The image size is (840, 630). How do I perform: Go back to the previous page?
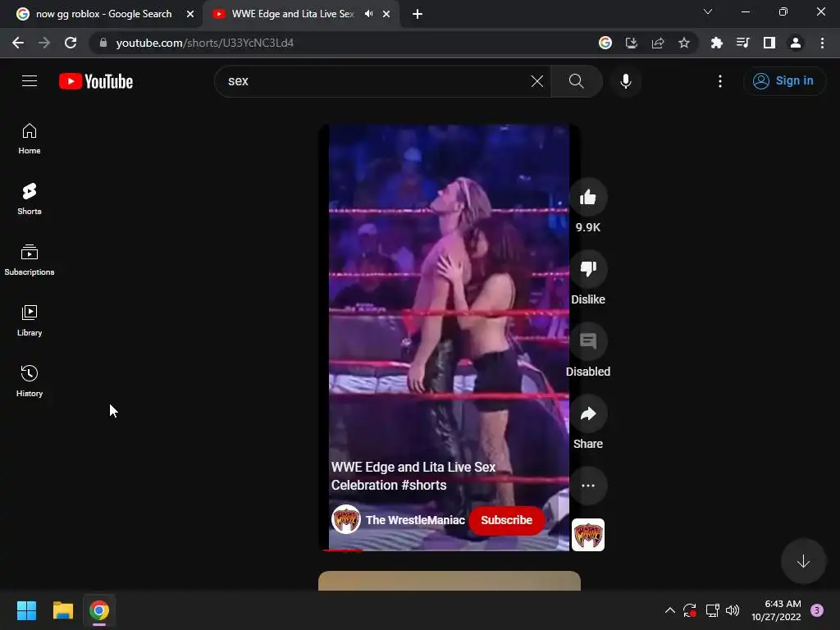(x=18, y=43)
